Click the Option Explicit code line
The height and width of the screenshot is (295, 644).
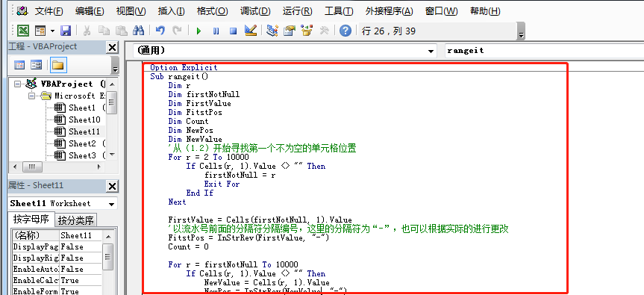click(x=184, y=68)
